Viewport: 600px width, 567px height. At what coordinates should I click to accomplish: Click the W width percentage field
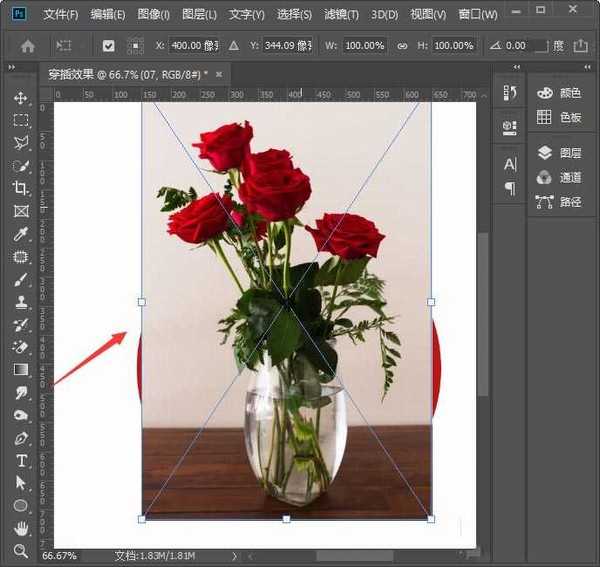click(364, 46)
